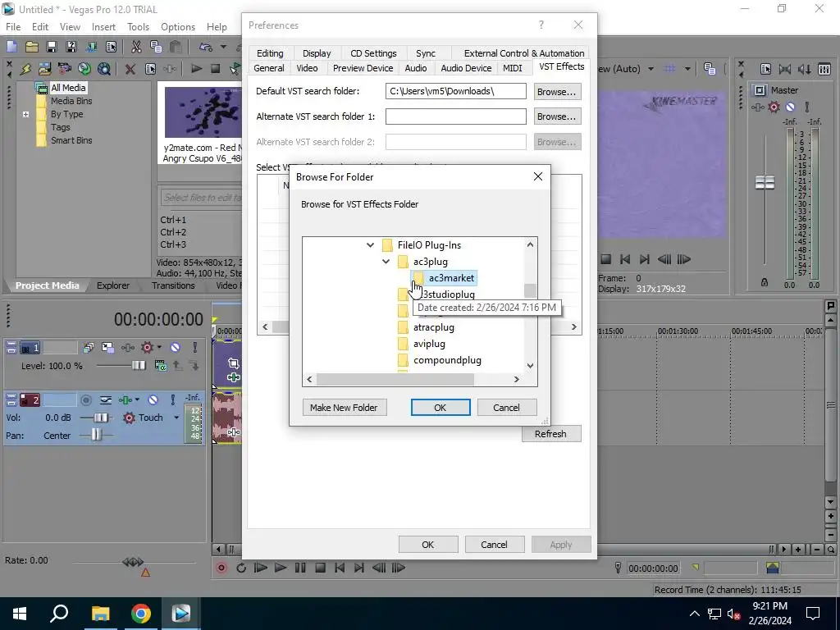
Task: Open audio track 2 FX dropdown arrow
Action: [138, 400]
